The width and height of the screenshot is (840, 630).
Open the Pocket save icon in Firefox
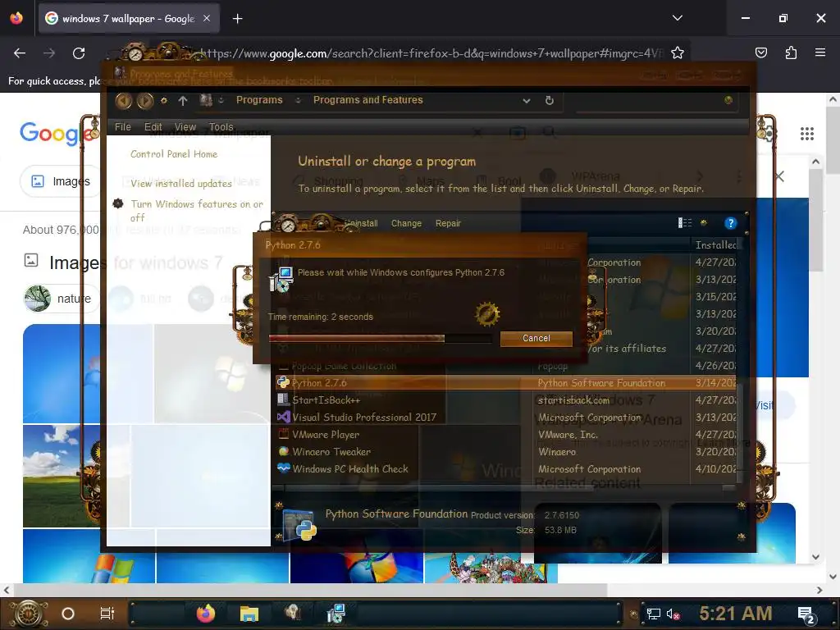760,52
